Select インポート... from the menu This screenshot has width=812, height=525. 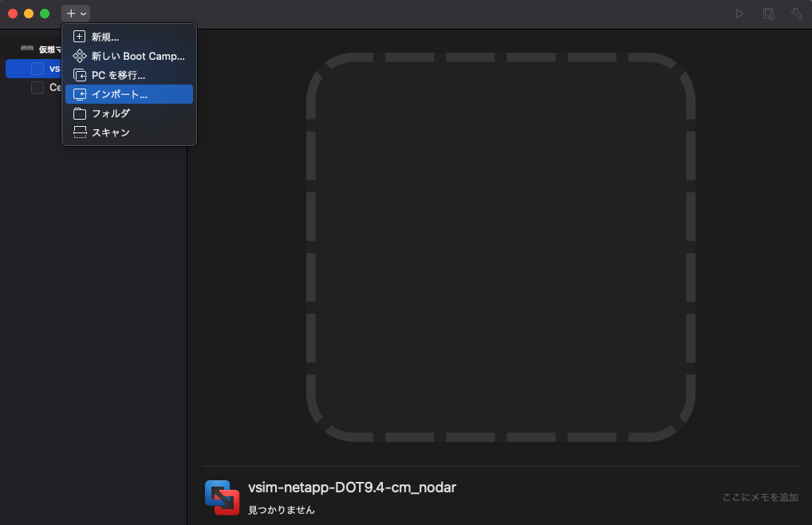[129, 94]
